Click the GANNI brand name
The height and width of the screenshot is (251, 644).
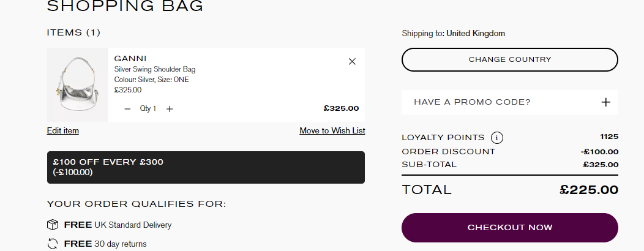pyautogui.click(x=130, y=59)
